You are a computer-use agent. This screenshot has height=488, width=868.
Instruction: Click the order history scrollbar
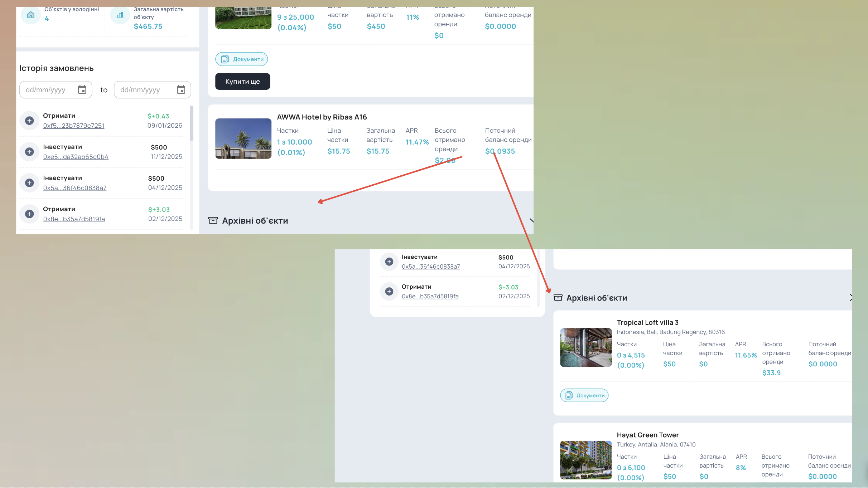click(192, 123)
